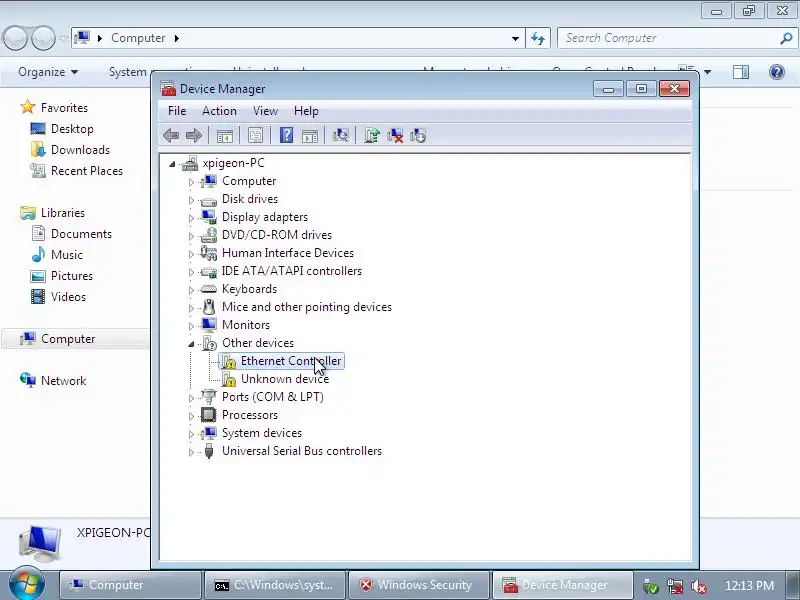
Task: Click the Back arrow in Device Manager toolbar
Action: (x=171, y=136)
